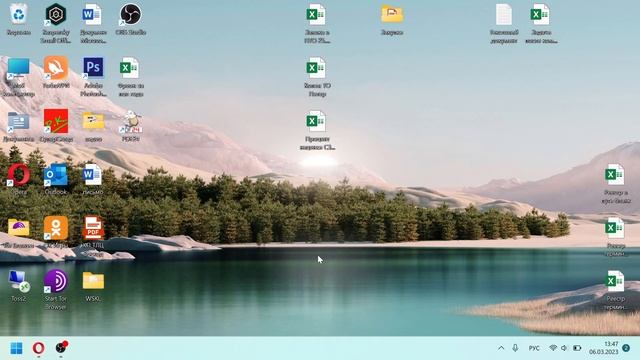Launch the orange rabbit VPN shortcut
The width and height of the screenshot is (640, 360).
click(x=56, y=68)
